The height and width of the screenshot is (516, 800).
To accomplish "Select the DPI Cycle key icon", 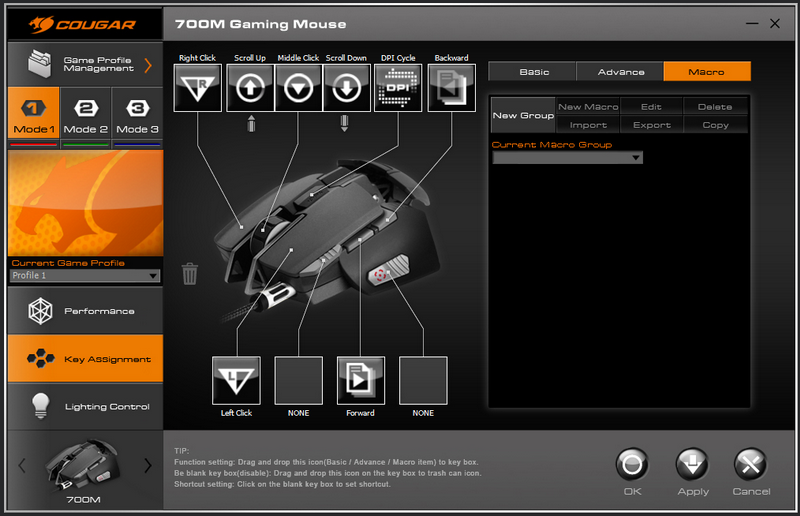I will coord(398,88).
